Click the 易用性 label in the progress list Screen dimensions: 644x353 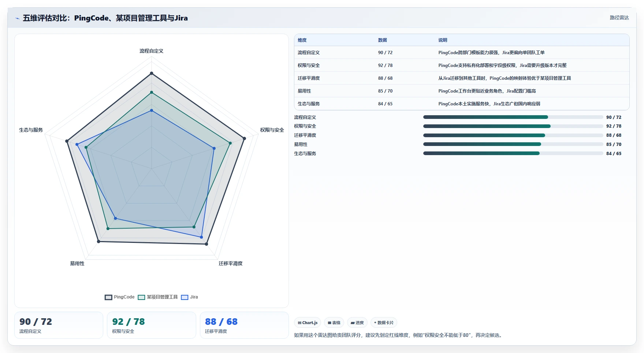(301, 144)
